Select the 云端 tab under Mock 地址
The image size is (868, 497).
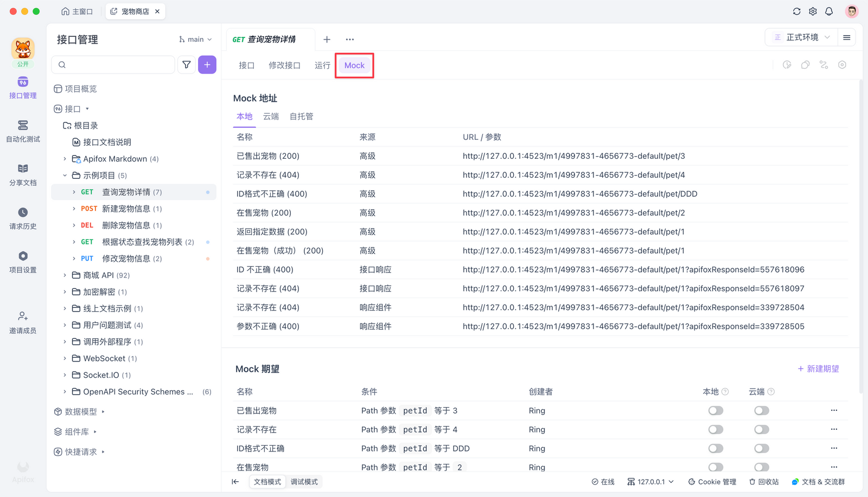271,116
